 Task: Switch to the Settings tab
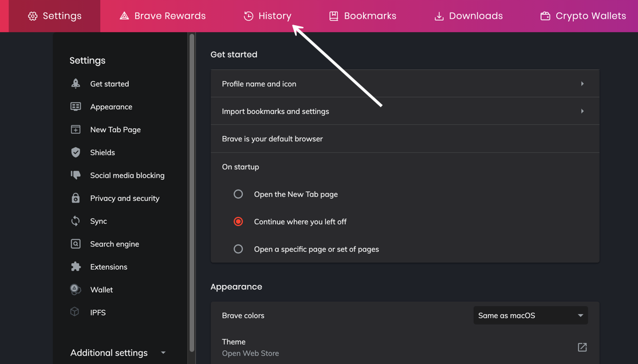(x=54, y=15)
